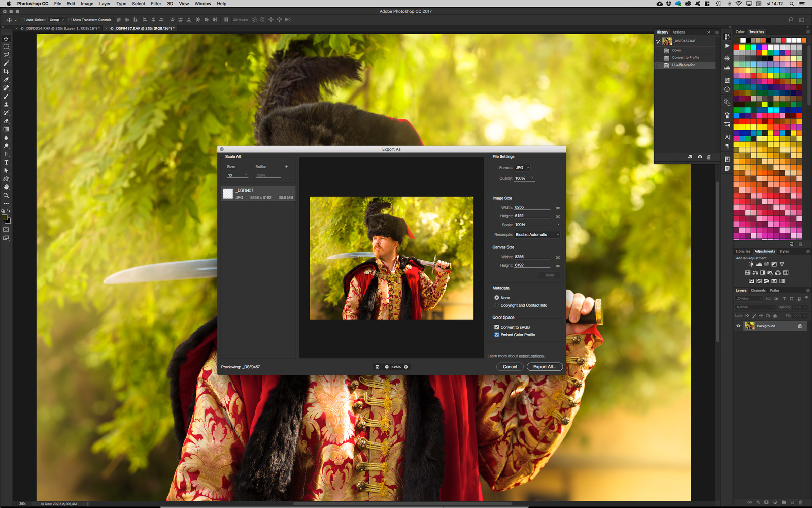Screen dimensions: 812x508
Task: Hide the Background layer with eye icon
Action: click(738, 326)
